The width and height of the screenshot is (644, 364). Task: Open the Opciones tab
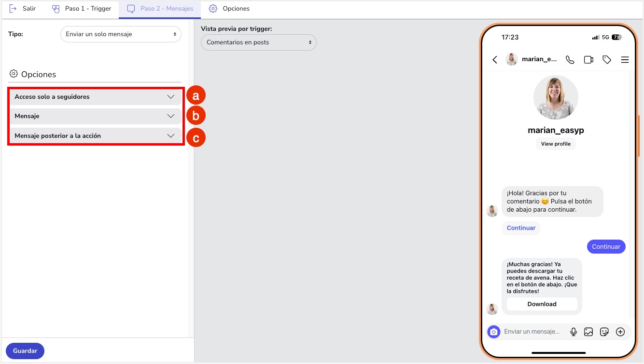pyautogui.click(x=229, y=8)
